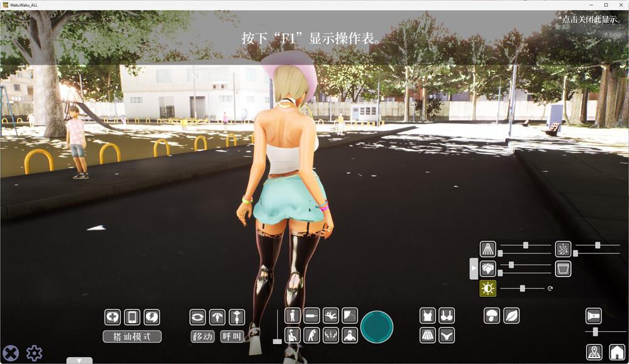Viewport: 629px width, 364px height.
Task: Click the 呼叫 button
Action: click(232, 336)
